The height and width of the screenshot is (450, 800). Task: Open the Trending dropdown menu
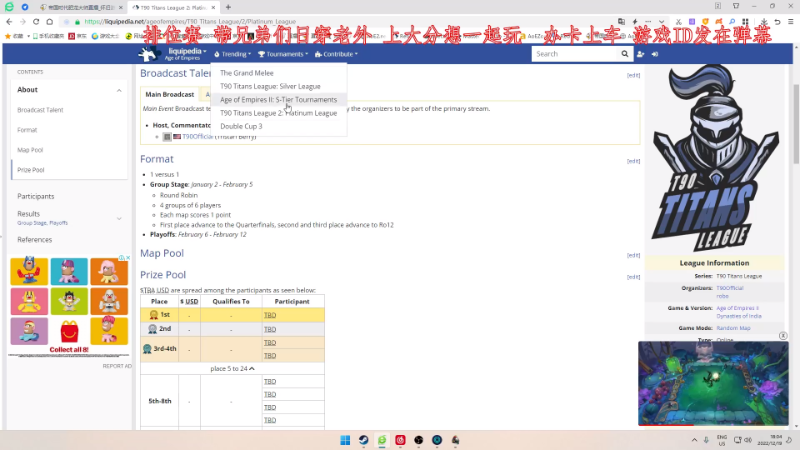[x=233, y=54]
